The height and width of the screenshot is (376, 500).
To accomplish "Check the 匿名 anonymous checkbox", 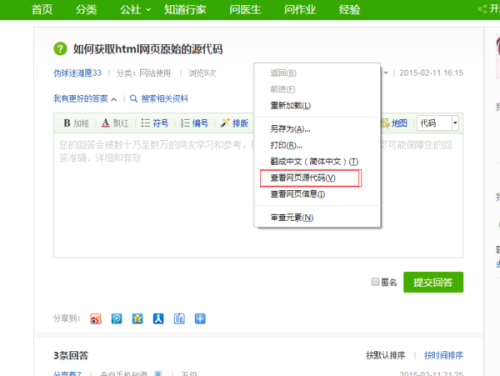I will [375, 282].
